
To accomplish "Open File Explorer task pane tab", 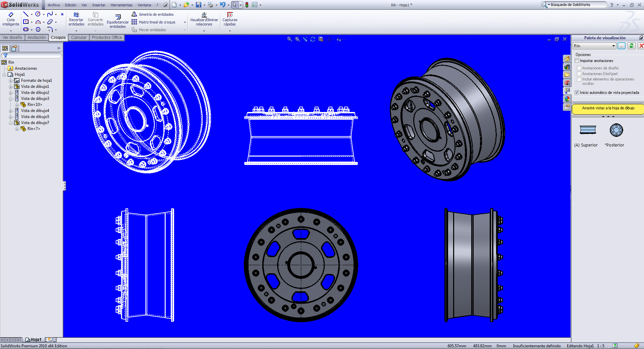I will pos(567,75).
